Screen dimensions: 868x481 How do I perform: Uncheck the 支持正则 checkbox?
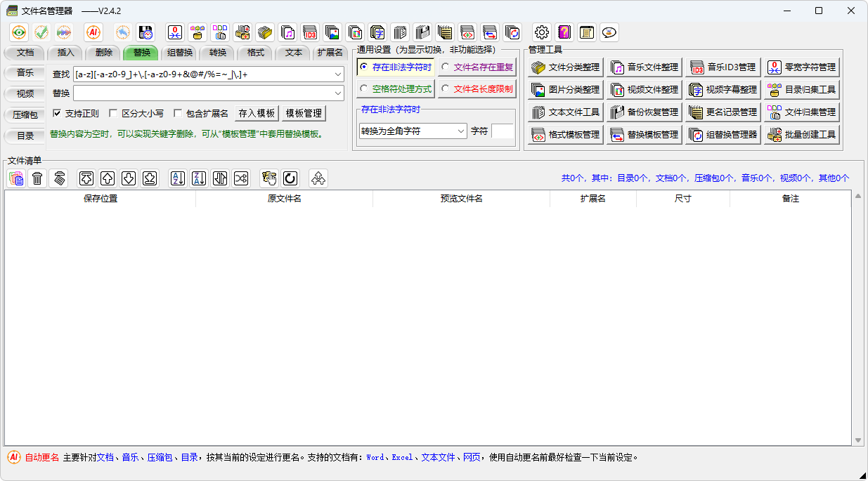58,113
